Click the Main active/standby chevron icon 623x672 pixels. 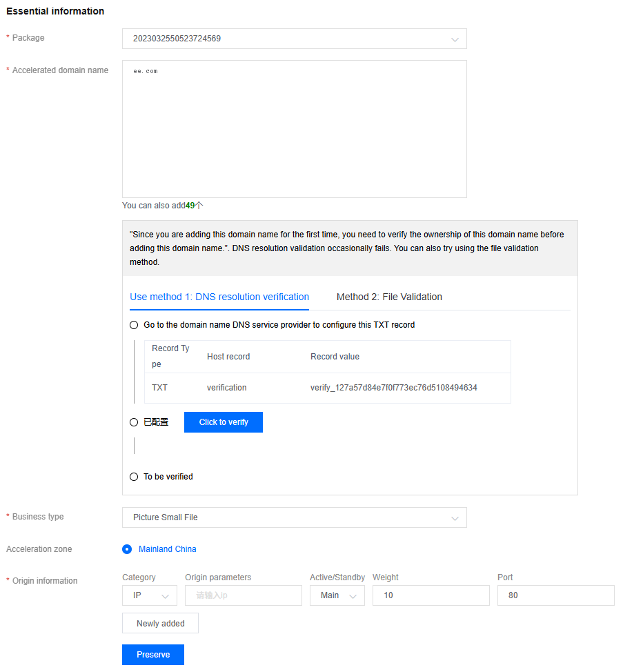coord(353,596)
